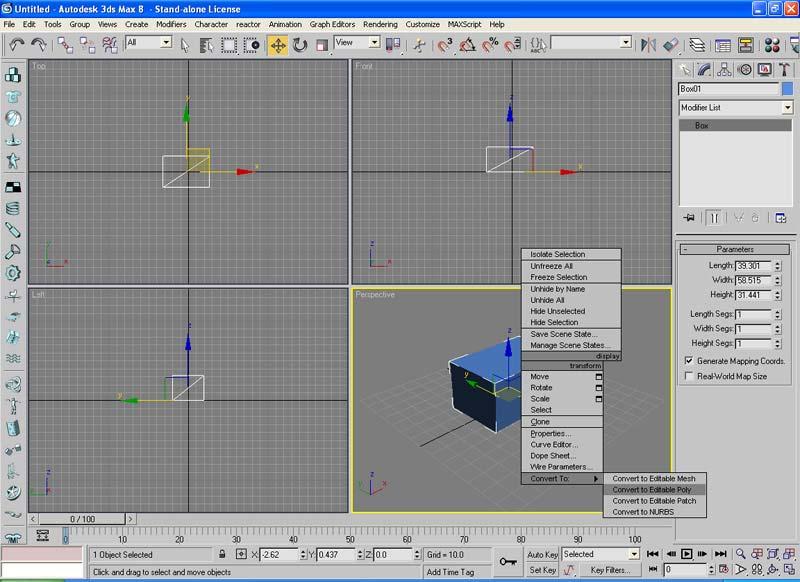This screenshot has width=800, height=582.
Task: Switch to the Utilities hammer tab
Action: pyautogui.click(x=784, y=70)
